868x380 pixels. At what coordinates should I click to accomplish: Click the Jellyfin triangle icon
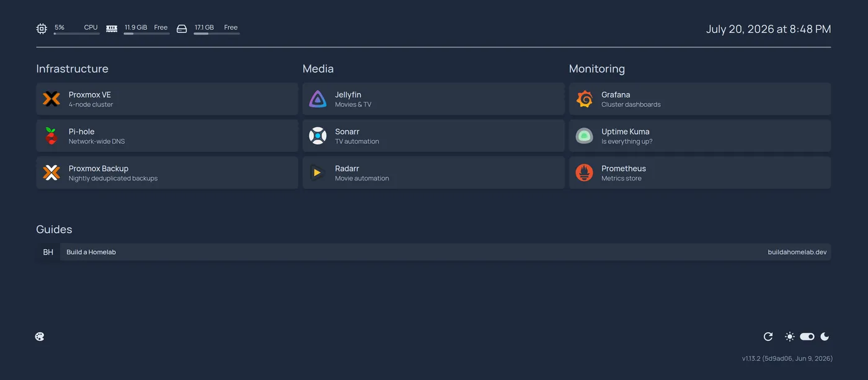click(317, 99)
